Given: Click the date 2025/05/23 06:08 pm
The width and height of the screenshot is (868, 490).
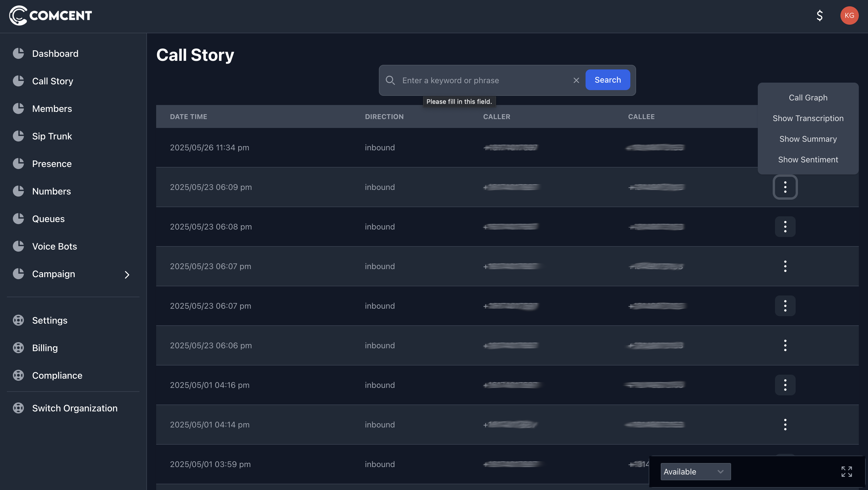Looking at the screenshot, I should coord(211,227).
